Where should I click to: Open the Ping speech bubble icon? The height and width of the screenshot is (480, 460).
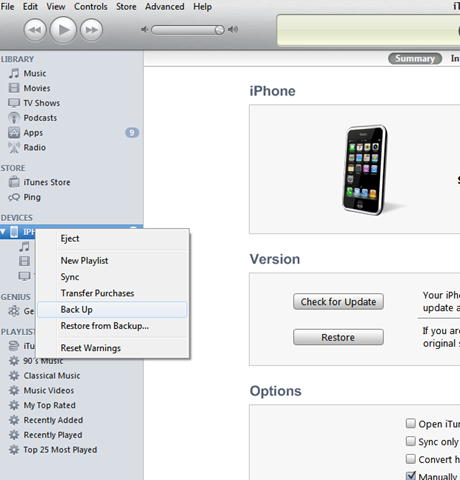pyautogui.click(x=14, y=197)
